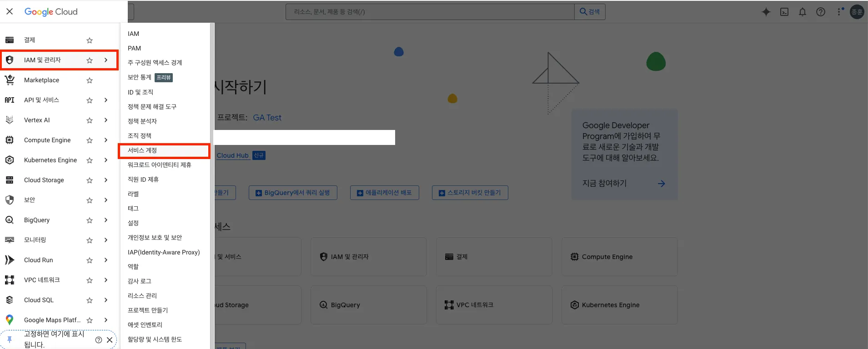868x349 pixels.
Task: Pin Kubernetes Engine with its star
Action: coord(90,160)
